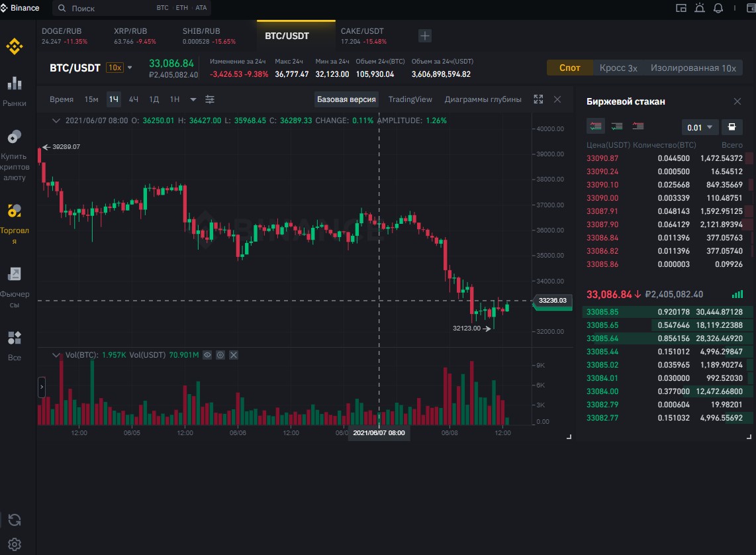
Task: Click the picture-in-picture window icon at top
Action: point(681,8)
